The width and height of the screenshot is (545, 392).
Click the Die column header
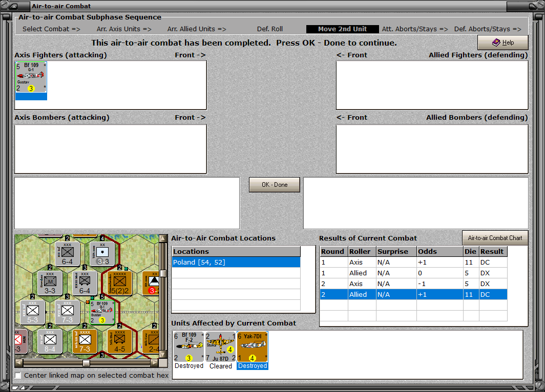pos(471,251)
